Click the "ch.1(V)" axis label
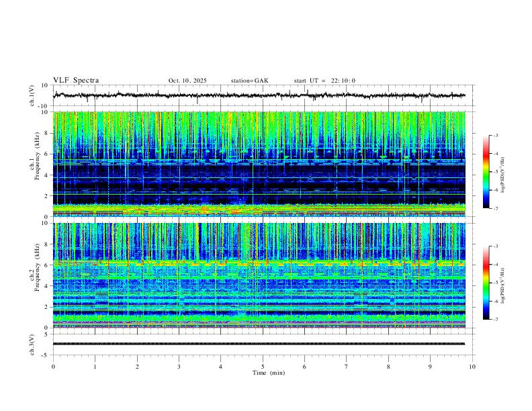Screen dimensions: 532x411 32,95
